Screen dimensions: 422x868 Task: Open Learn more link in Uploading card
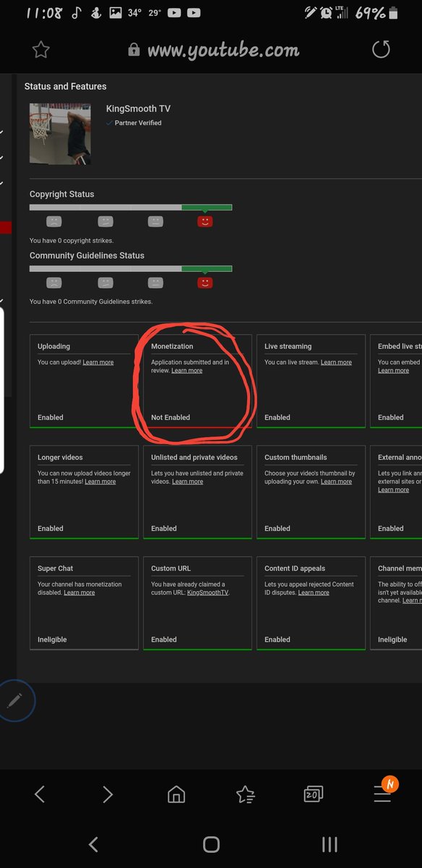tap(98, 362)
